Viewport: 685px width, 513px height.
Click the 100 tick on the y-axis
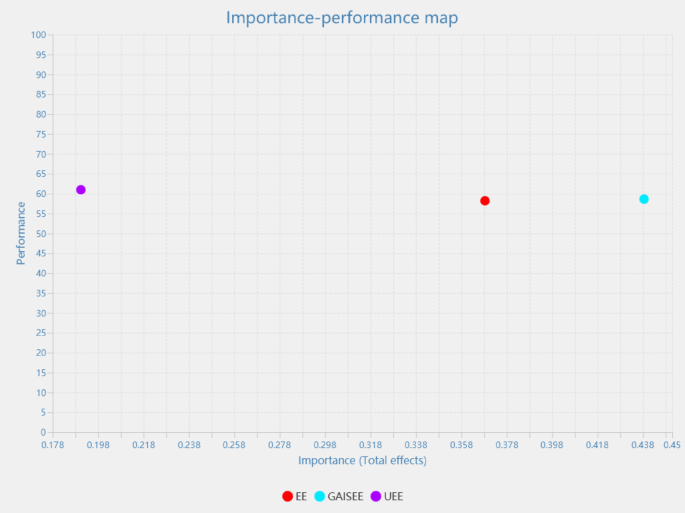point(39,35)
